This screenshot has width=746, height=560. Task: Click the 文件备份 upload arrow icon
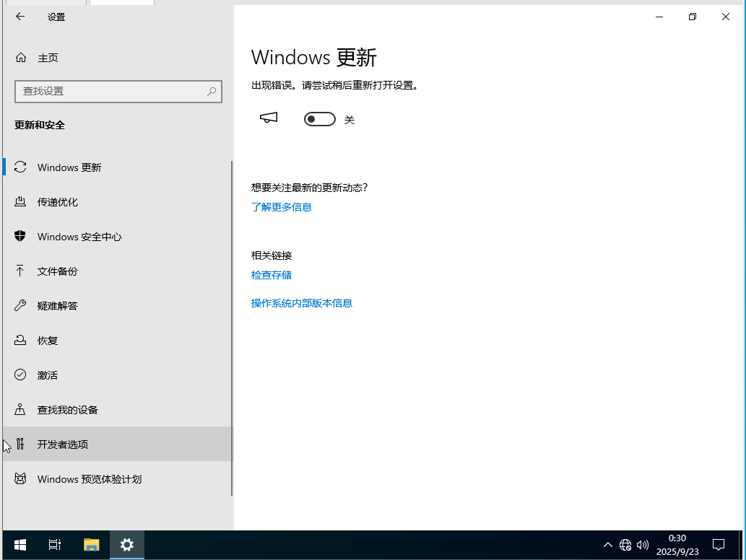20,271
